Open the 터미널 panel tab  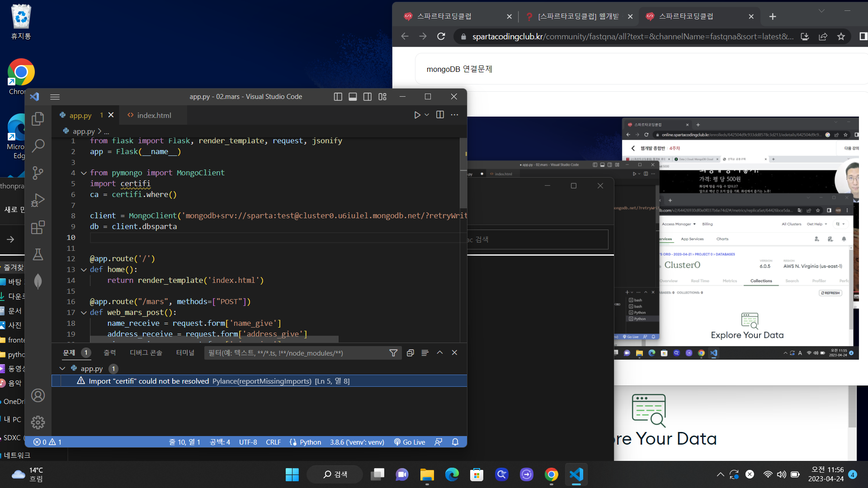pos(185,352)
